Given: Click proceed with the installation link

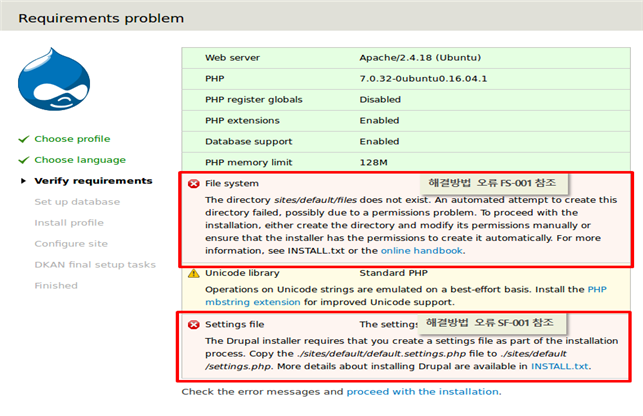Looking at the screenshot, I should [422, 392].
